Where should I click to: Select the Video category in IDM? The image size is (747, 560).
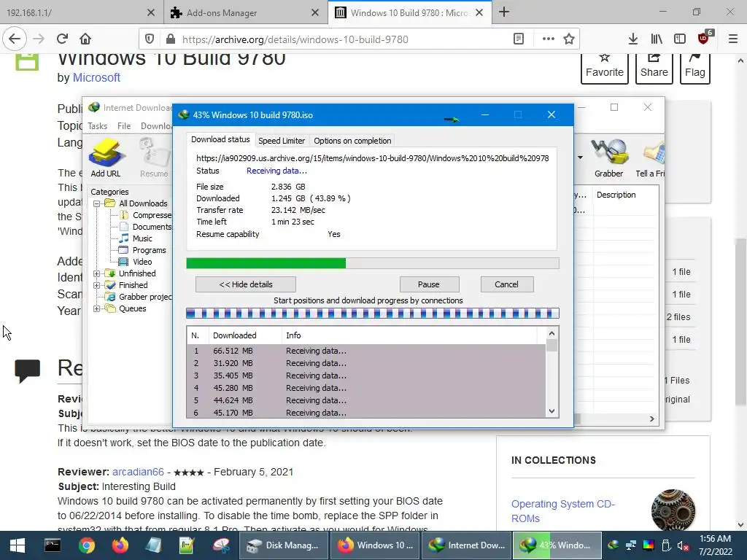point(142,262)
